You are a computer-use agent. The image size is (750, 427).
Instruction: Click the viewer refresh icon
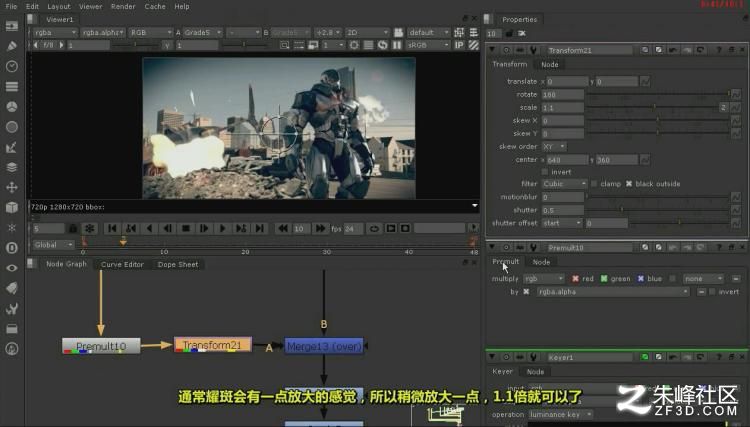383,45
